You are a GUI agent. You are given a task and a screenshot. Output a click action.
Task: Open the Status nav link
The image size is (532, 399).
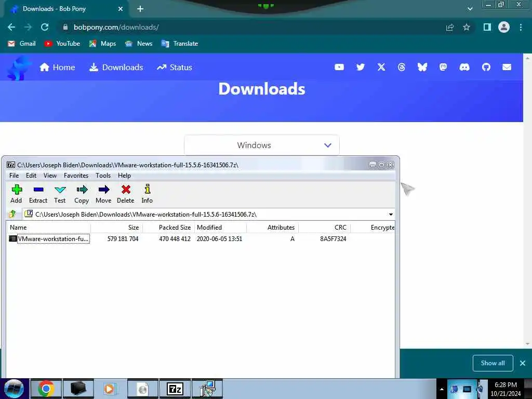175,67
